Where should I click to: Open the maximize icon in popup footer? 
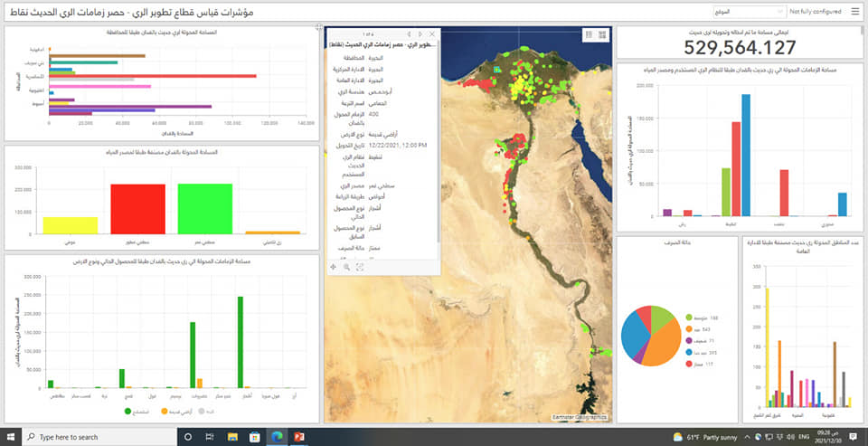[360, 267]
